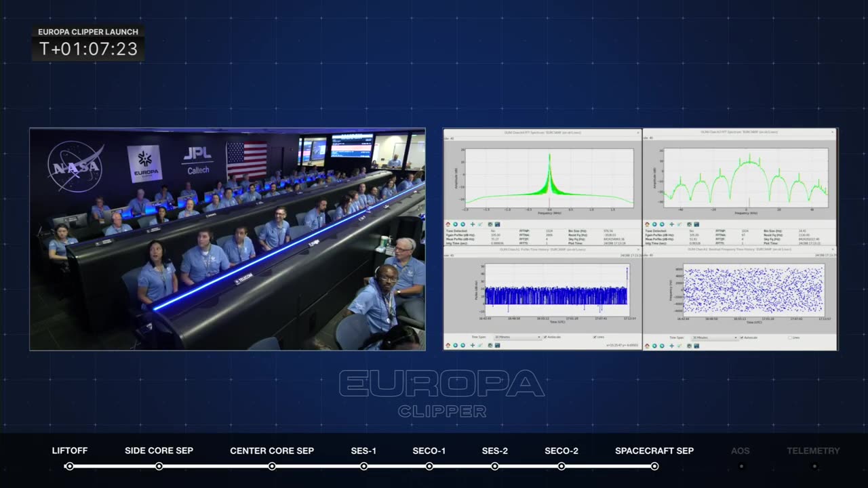Click the CENTER CORE SEP milestone marker
Image resolution: width=868 pixels, height=488 pixels.
[272, 466]
